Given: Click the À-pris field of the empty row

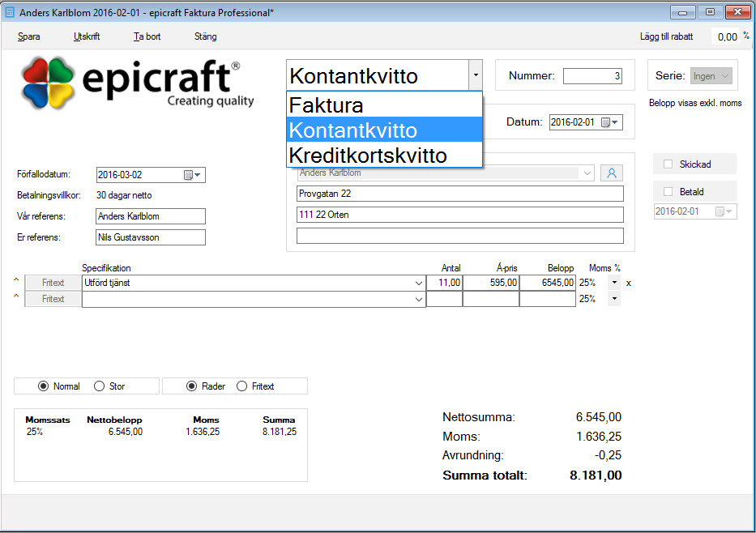Looking at the screenshot, I should [491, 299].
